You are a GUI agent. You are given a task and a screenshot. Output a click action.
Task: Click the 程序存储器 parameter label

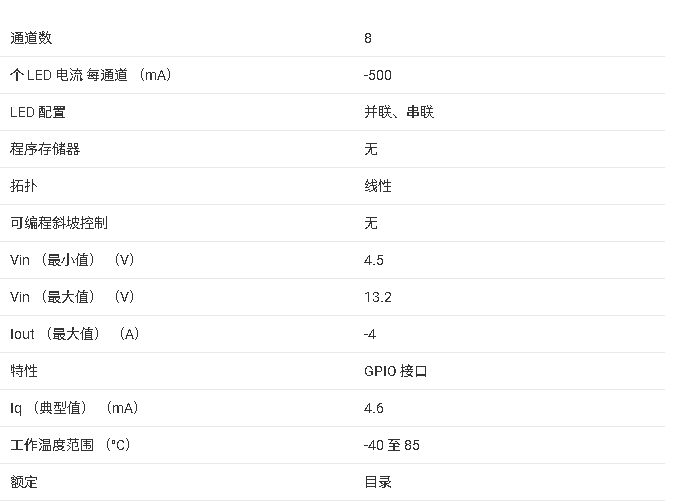(x=45, y=149)
